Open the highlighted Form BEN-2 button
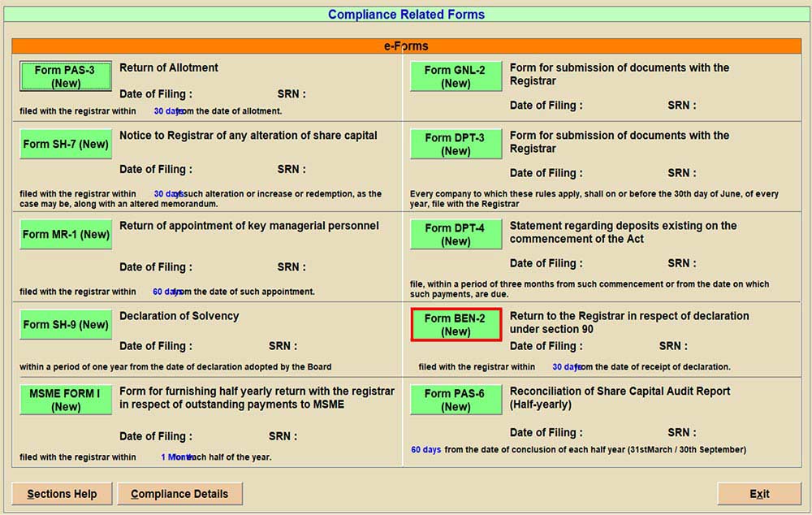Screen dimensions: 812x515 tap(456, 324)
